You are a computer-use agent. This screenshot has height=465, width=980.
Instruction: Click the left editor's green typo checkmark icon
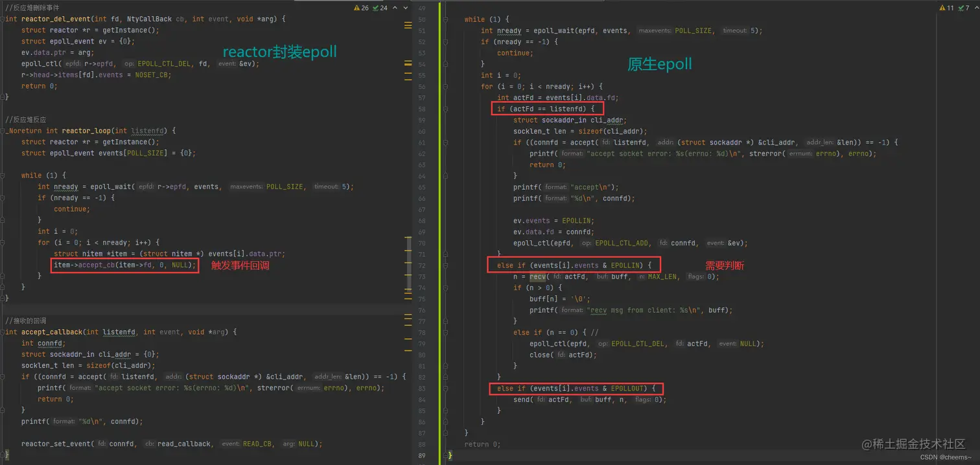[x=375, y=8]
